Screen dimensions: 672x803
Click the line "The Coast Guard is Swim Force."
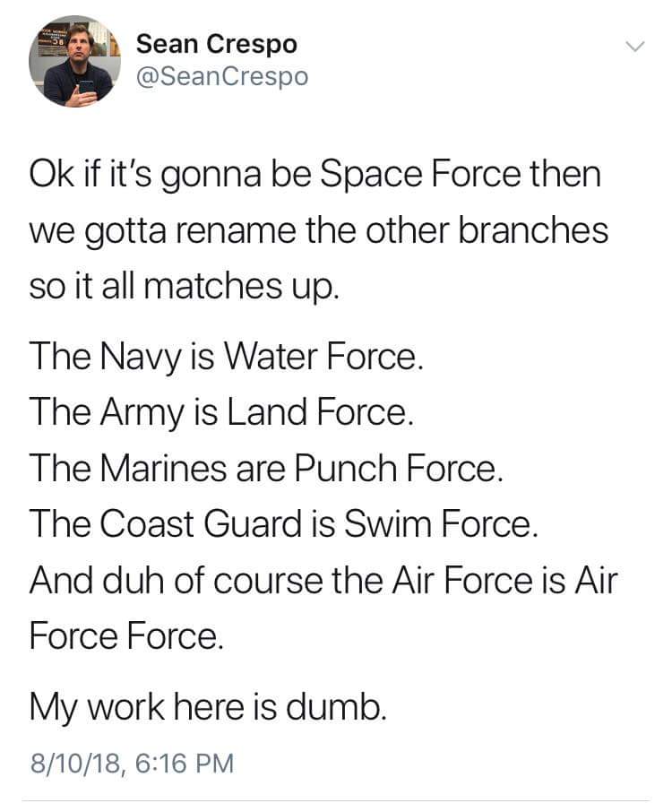point(284,523)
